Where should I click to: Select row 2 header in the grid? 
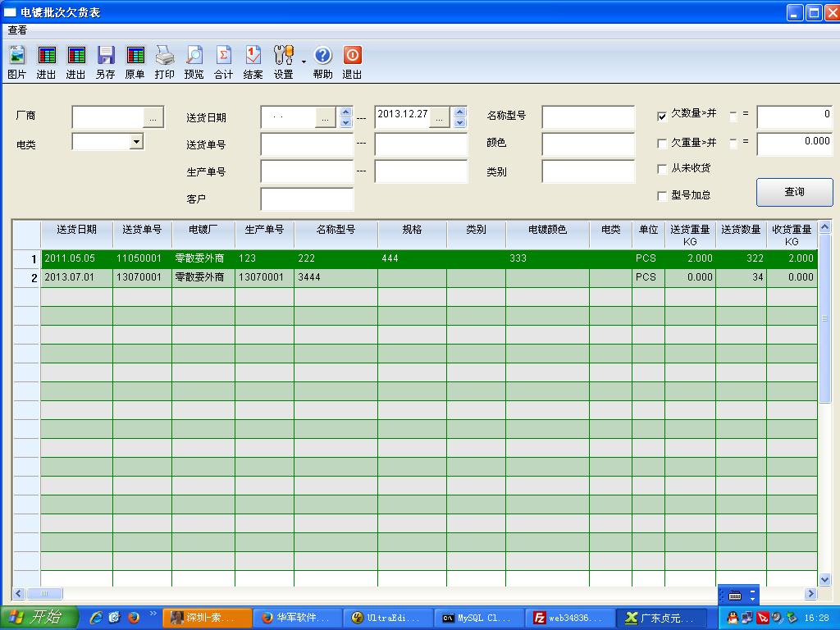(x=27, y=278)
